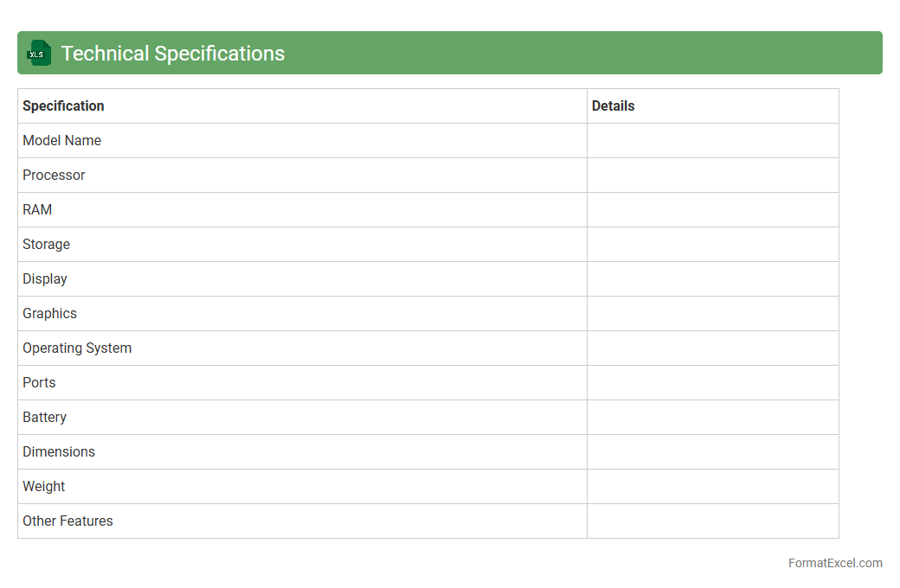Click the Other Features details cell

pyautogui.click(x=712, y=521)
